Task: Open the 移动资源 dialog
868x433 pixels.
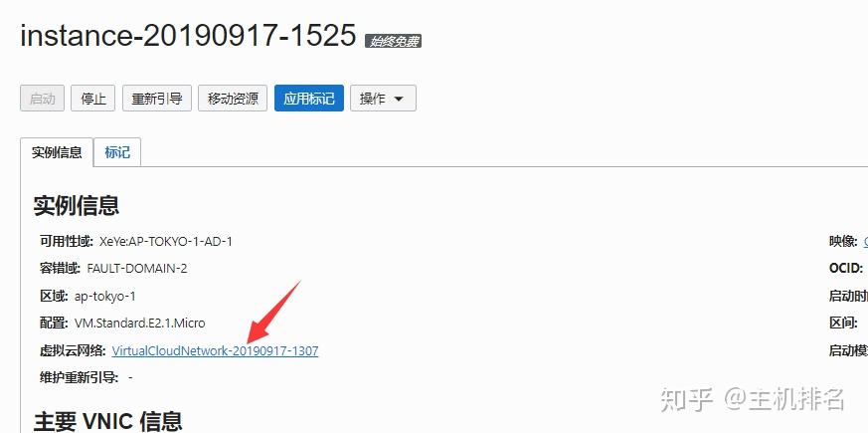Action: point(233,99)
